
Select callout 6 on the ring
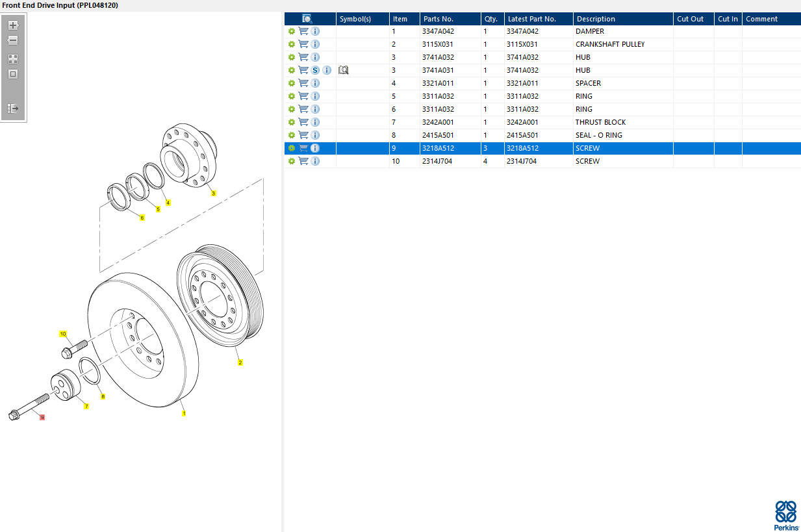coord(142,217)
